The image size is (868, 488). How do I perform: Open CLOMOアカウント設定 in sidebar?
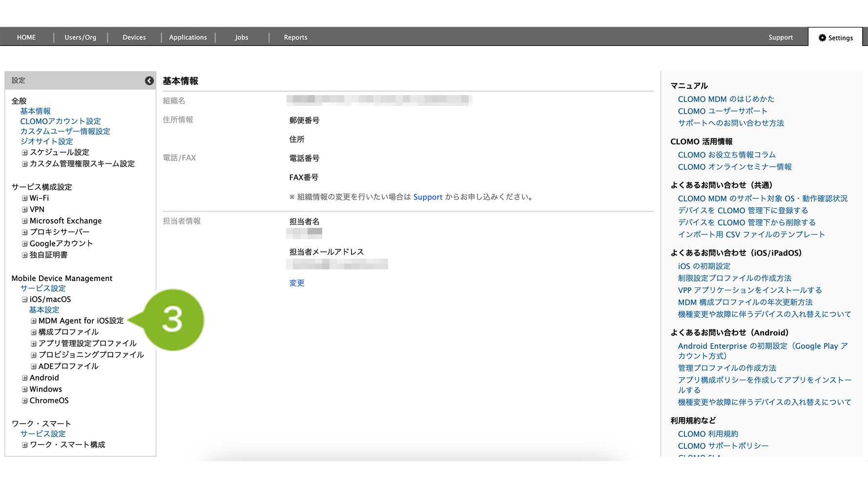[x=61, y=122]
